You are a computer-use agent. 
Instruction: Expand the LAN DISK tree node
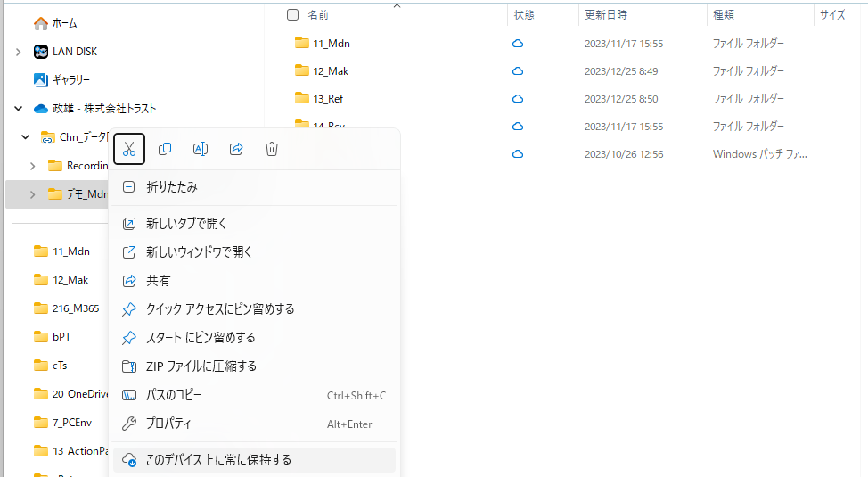[19, 52]
